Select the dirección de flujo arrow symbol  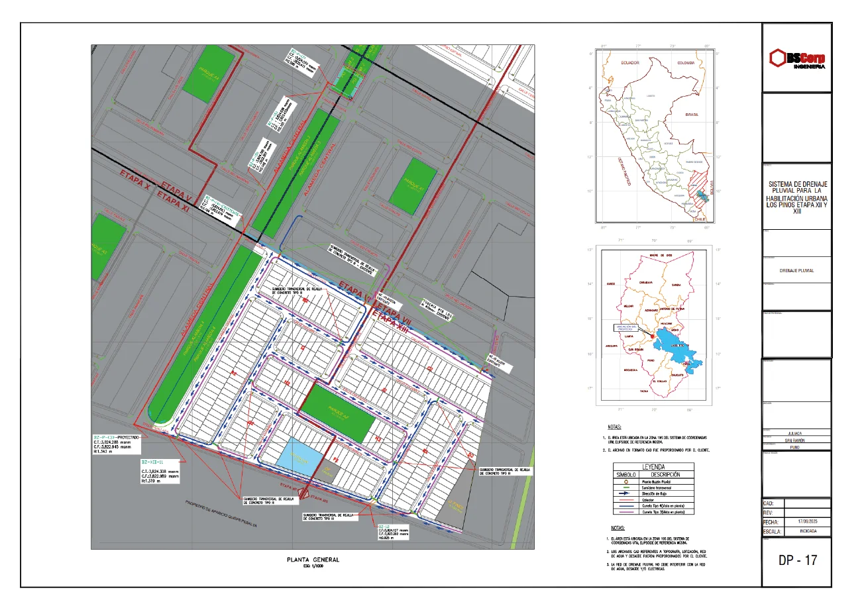[625, 493]
